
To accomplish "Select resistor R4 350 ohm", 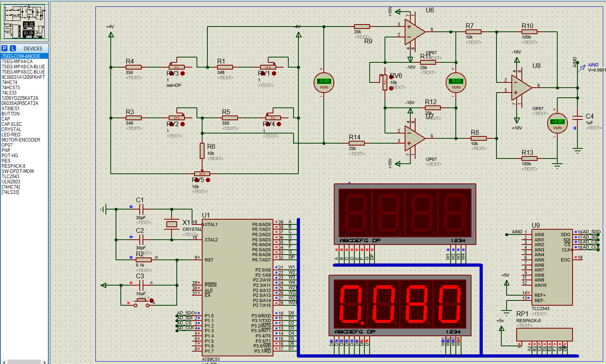I will pos(133,67).
